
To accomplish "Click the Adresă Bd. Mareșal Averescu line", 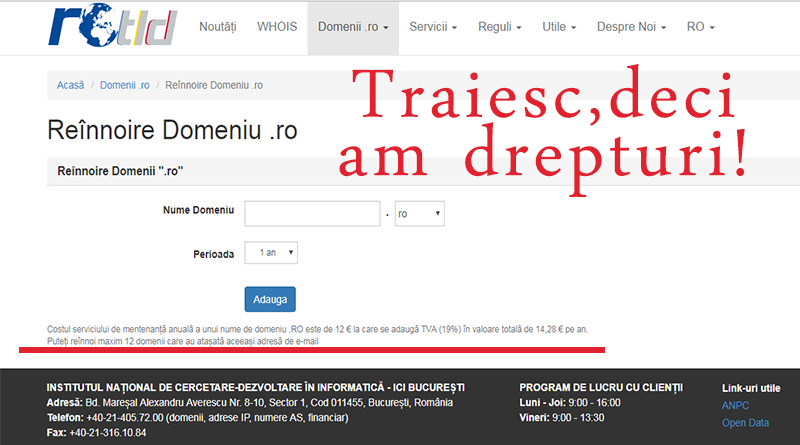I will pyautogui.click(x=250, y=403).
